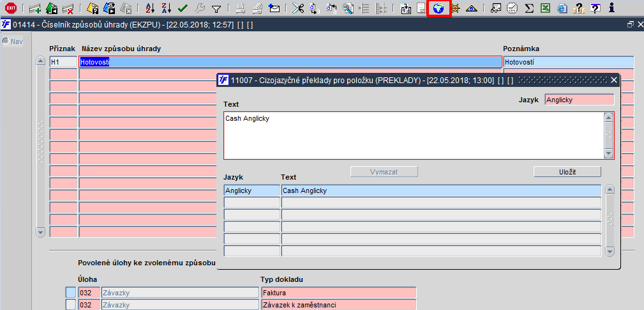Click the first 032 Úloha code cell
Viewport: 644px width, 310px height.
coord(89,293)
